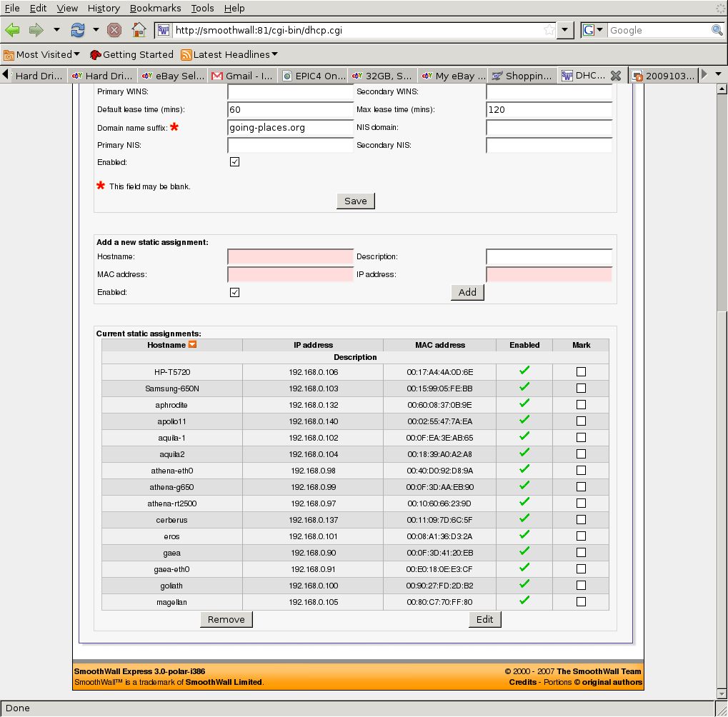728x717 pixels.
Task: Bookmark this page with the star icon
Action: [x=548, y=30]
